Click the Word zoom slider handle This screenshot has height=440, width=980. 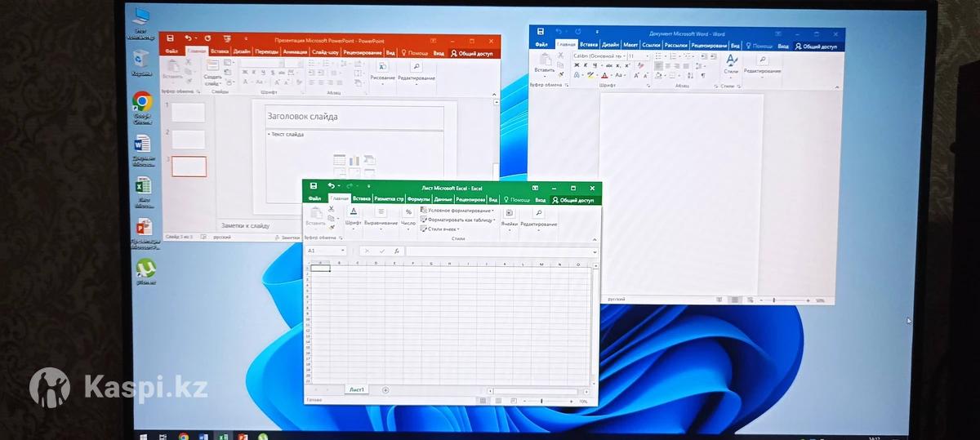773,300
